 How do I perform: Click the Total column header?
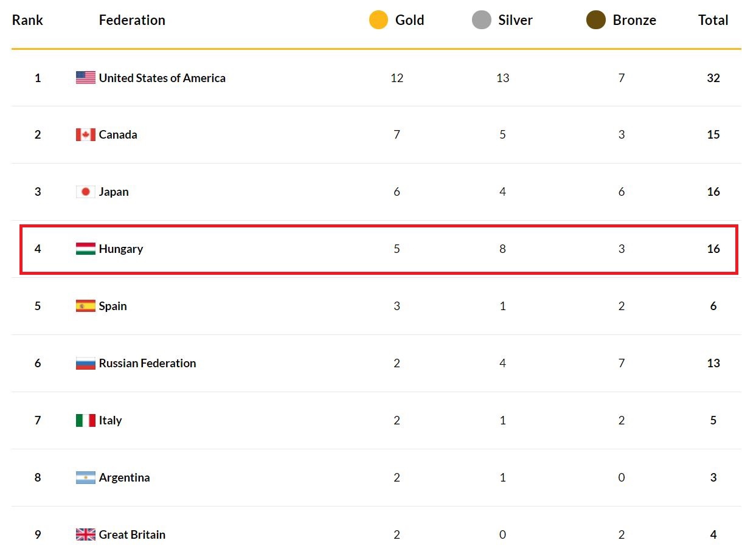pos(713,20)
